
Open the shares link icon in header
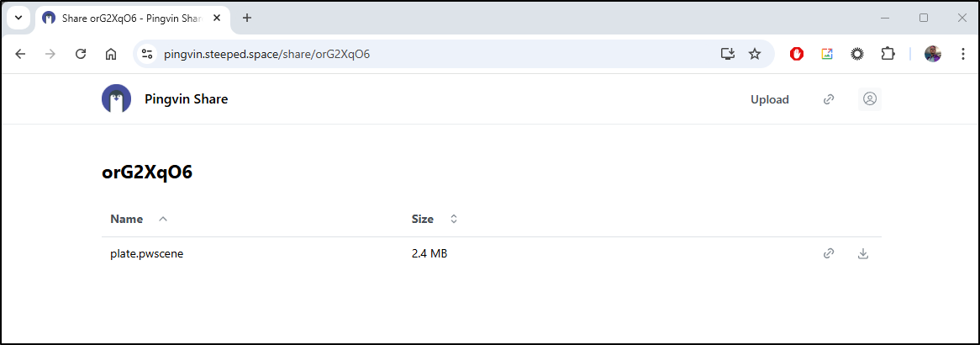(829, 99)
